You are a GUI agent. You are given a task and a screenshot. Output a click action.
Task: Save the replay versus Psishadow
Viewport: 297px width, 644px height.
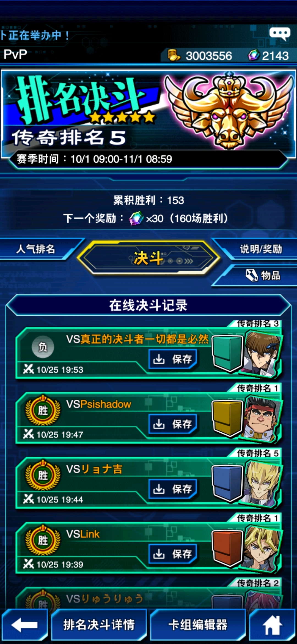coord(173,424)
